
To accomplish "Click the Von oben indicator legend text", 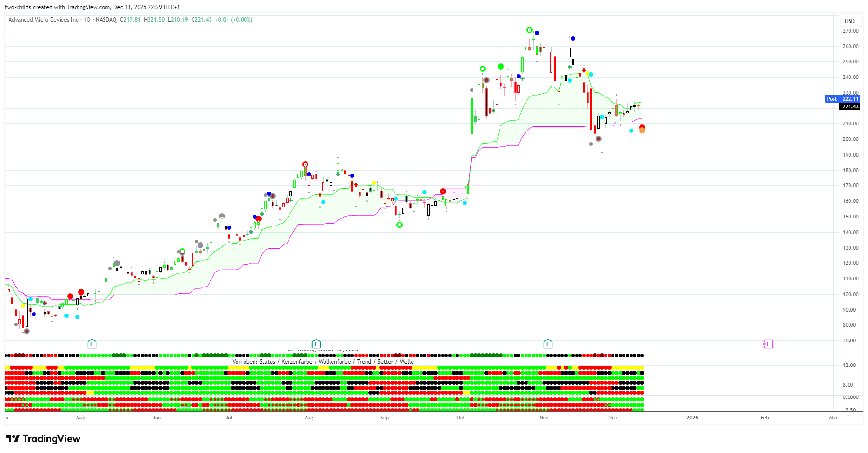I will [x=323, y=362].
